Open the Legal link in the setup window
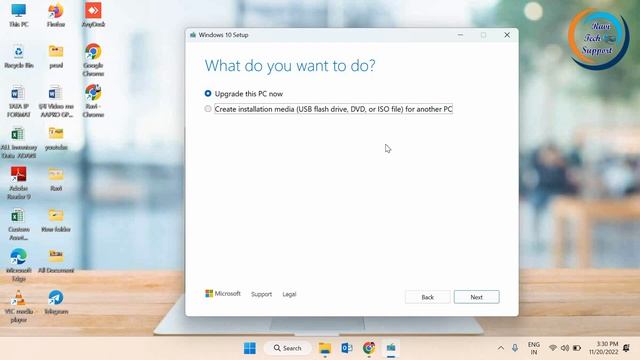This screenshot has width=640, height=360. tap(289, 294)
